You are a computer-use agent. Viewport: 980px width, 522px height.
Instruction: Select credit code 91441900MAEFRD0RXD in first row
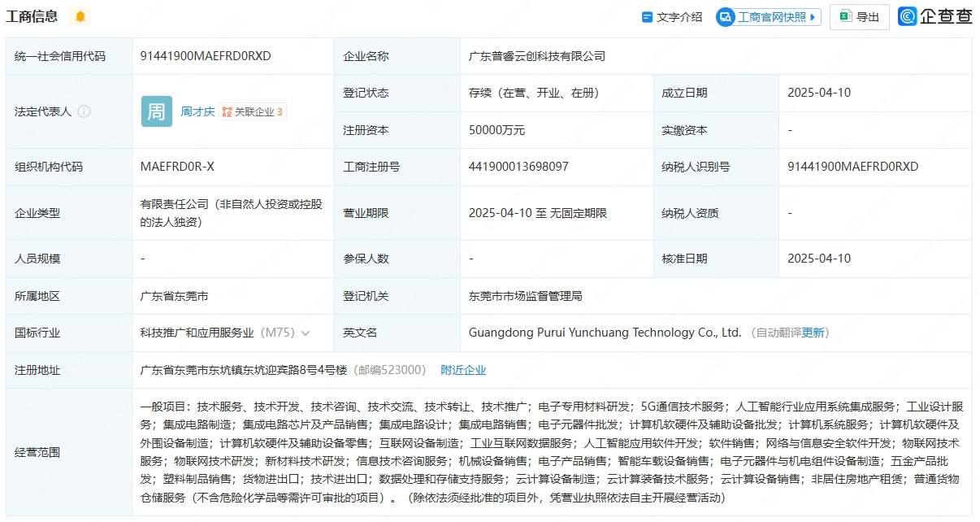(206, 56)
